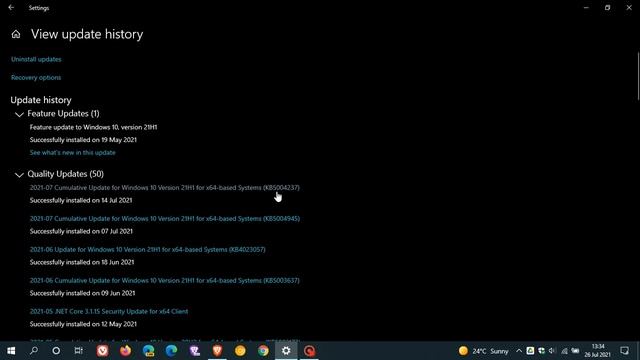Open KB5004945 cumulative update link
This screenshot has width=640, height=360.
tap(165, 219)
